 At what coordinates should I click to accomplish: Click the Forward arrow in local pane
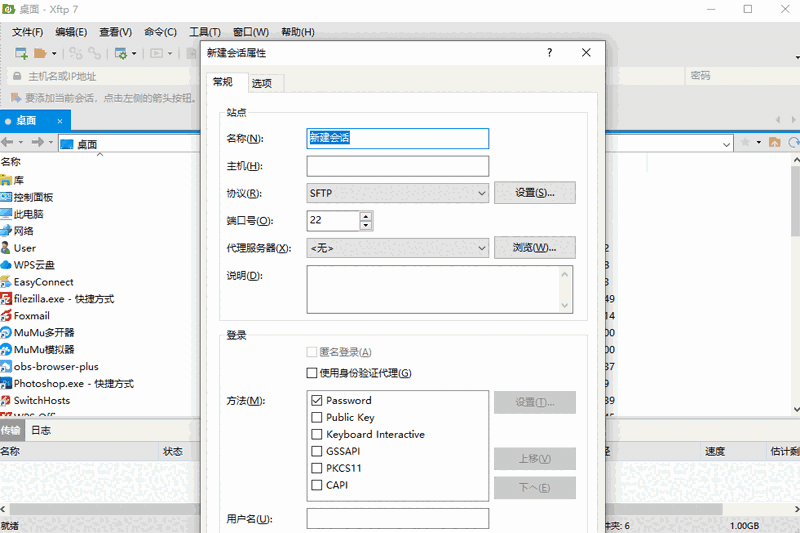[38, 142]
